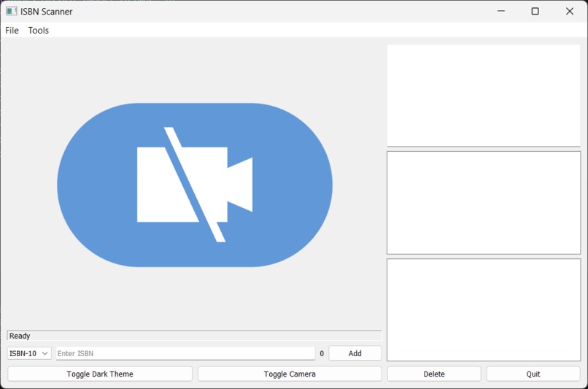Screen dimensions: 588x389
Task: Click the Toggle Camera button
Action: [x=290, y=374]
